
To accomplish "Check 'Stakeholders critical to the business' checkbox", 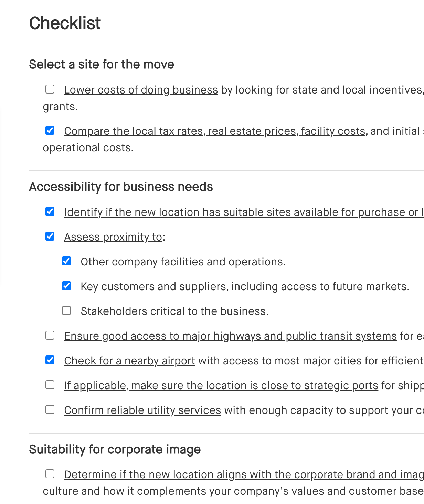I will click(66, 311).
